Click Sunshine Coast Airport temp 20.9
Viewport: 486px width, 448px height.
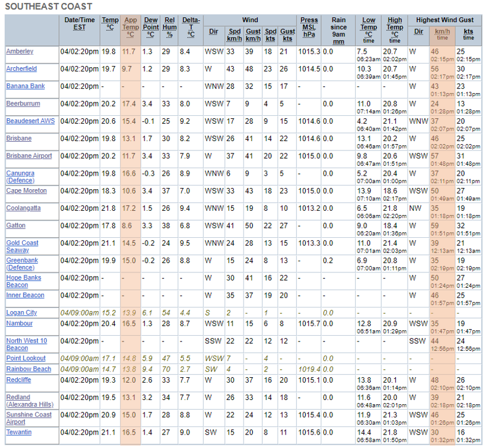pos(109,415)
